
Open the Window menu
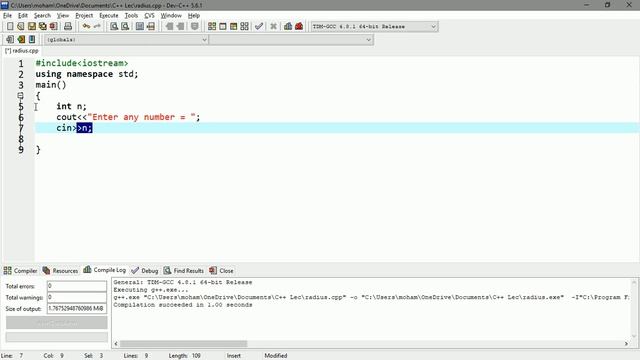click(171, 16)
